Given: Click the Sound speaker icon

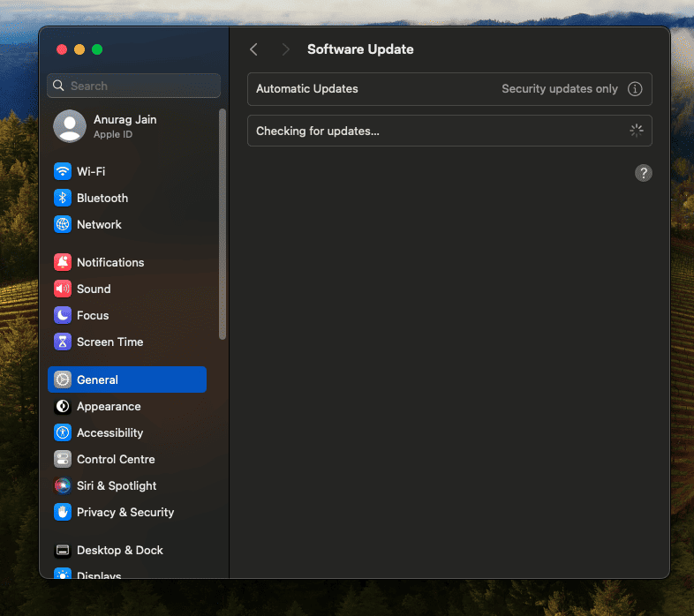Looking at the screenshot, I should 63,289.
